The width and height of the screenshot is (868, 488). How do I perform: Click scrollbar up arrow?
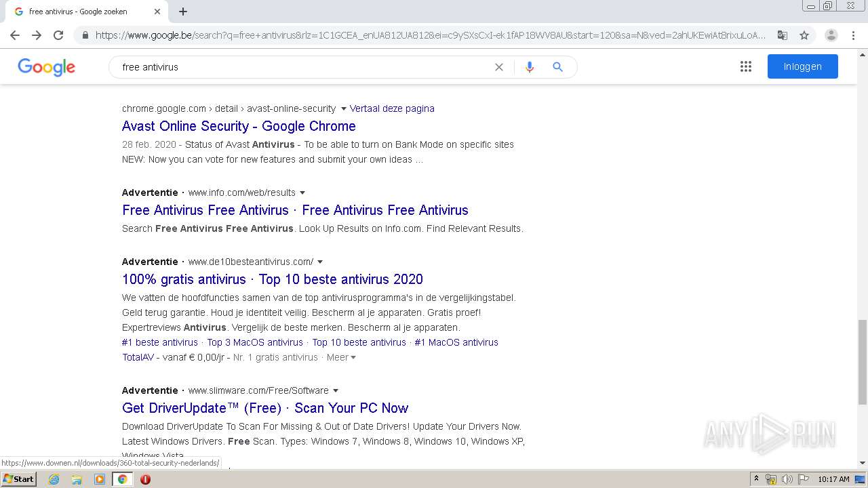point(862,54)
